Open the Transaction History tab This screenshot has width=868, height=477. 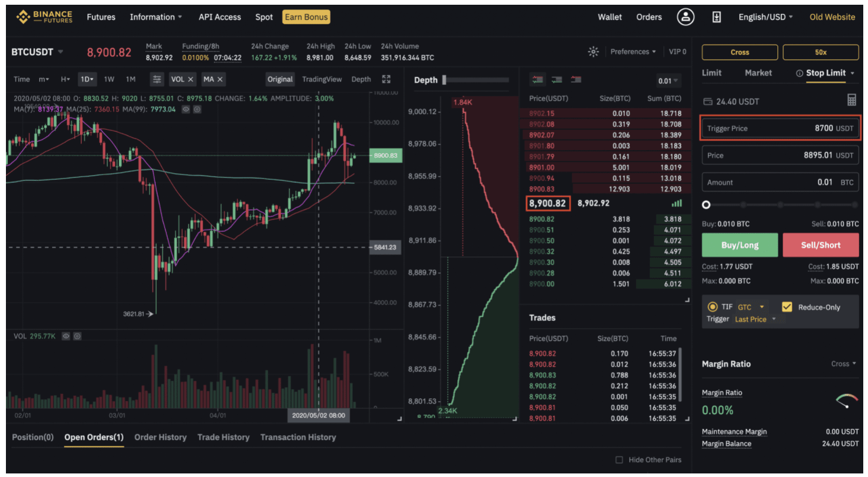298,437
